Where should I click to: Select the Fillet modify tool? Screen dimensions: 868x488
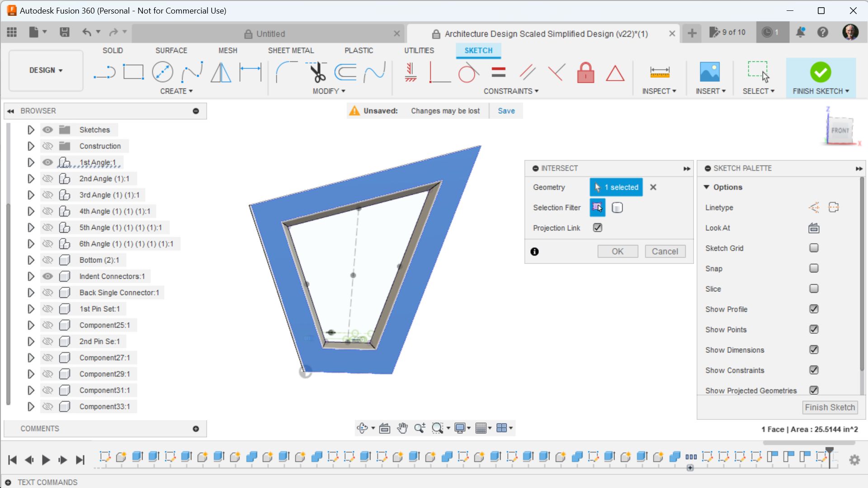[286, 72]
